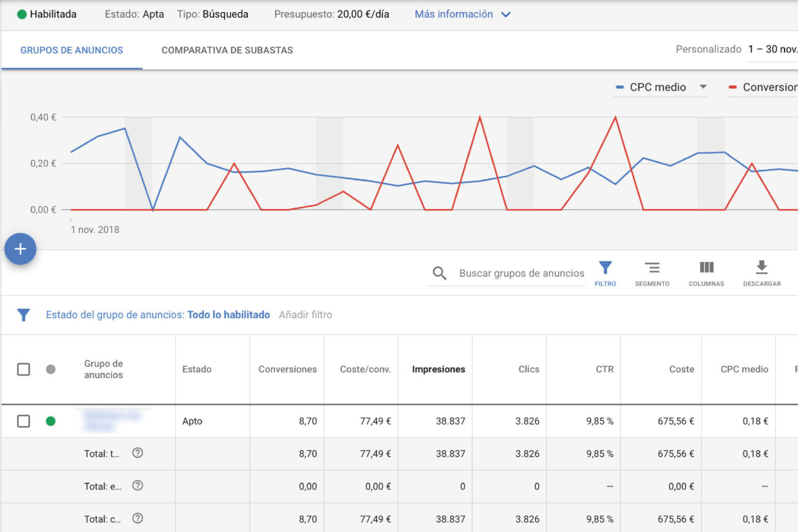Open the help icon next to Total: t...
The width and height of the screenshot is (798, 532).
tap(138, 453)
